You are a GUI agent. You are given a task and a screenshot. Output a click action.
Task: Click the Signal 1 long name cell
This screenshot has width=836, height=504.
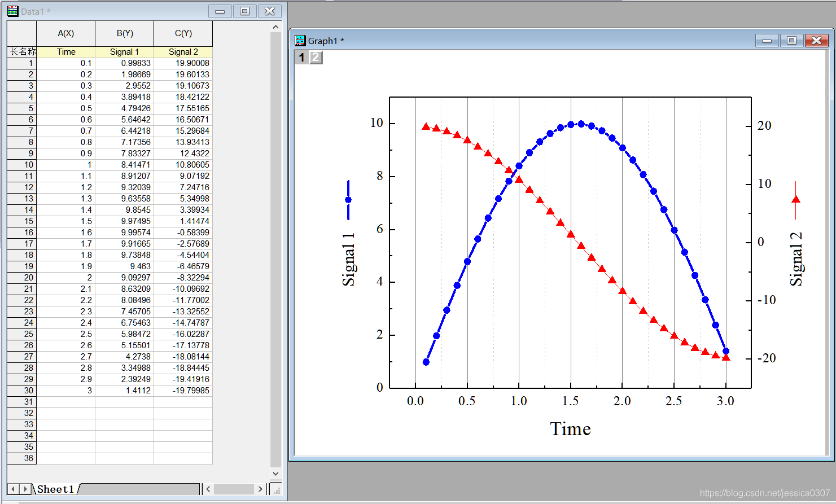125,52
